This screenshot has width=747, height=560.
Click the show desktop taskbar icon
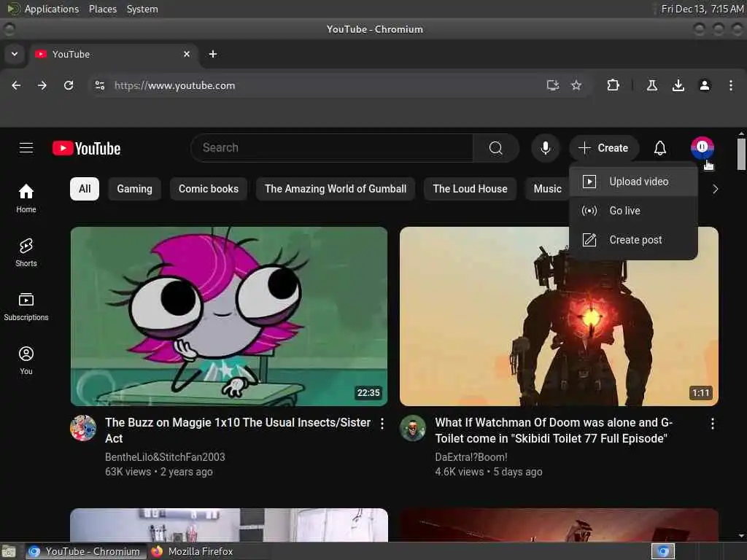point(9,552)
